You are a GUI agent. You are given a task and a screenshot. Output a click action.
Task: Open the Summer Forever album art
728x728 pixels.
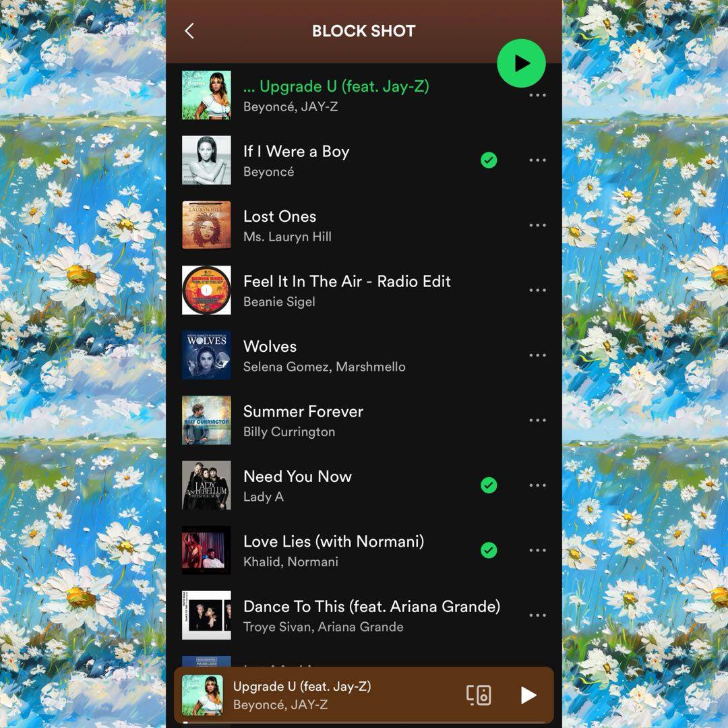point(206,420)
